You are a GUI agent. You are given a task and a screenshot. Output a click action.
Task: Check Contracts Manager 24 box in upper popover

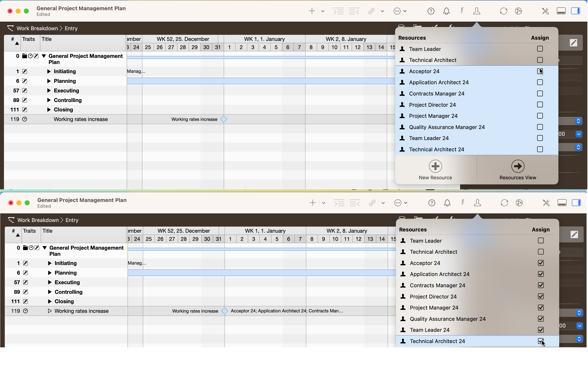tap(540, 93)
